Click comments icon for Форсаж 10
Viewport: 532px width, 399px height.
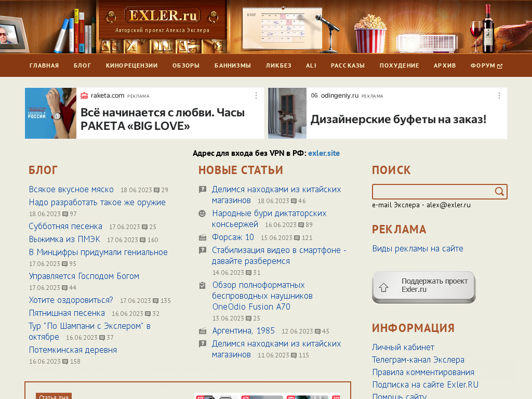coord(297,238)
